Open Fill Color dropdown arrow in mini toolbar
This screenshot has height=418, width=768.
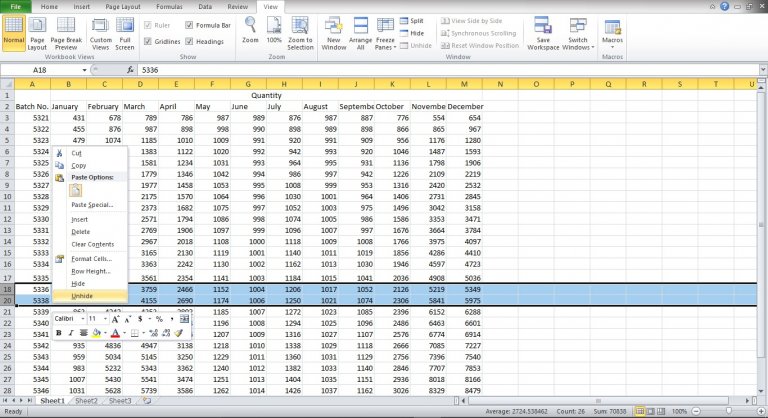click(105, 333)
